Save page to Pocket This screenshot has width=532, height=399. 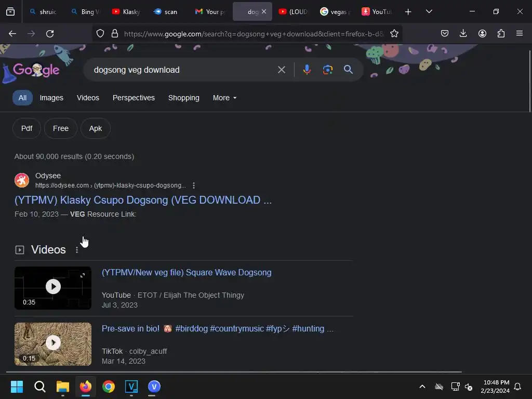445,34
